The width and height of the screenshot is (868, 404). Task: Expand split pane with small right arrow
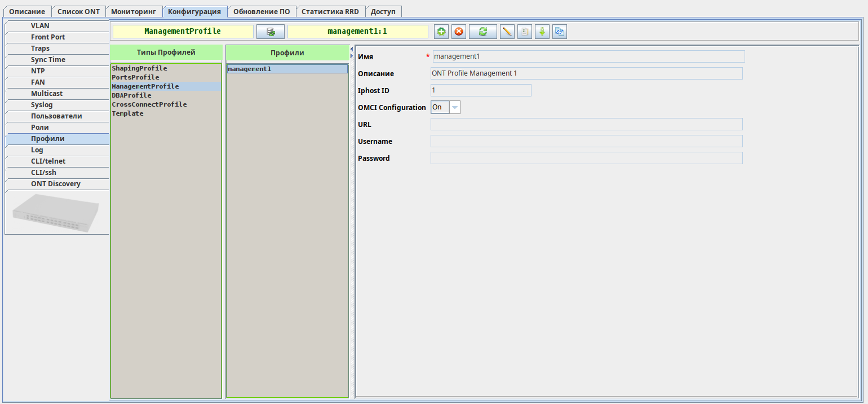pyautogui.click(x=352, y=56)
